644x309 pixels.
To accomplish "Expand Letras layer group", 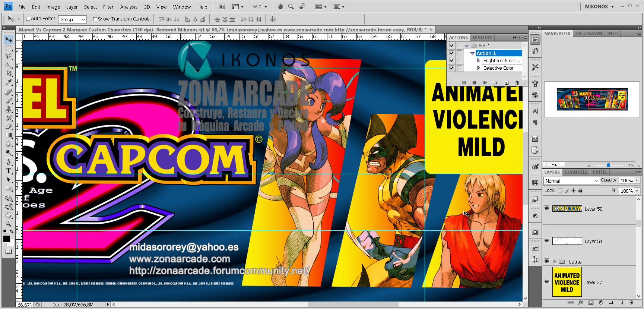I will pos(555,262).
